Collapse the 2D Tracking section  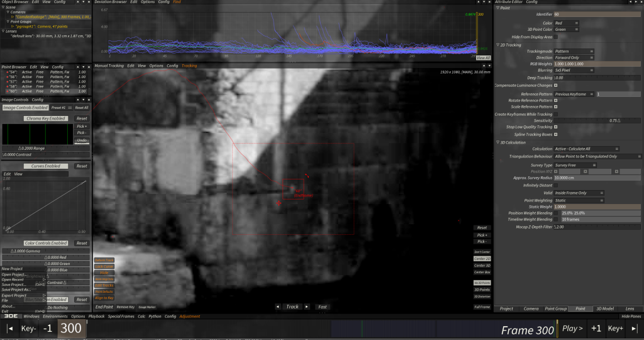(x=498, y=45)
